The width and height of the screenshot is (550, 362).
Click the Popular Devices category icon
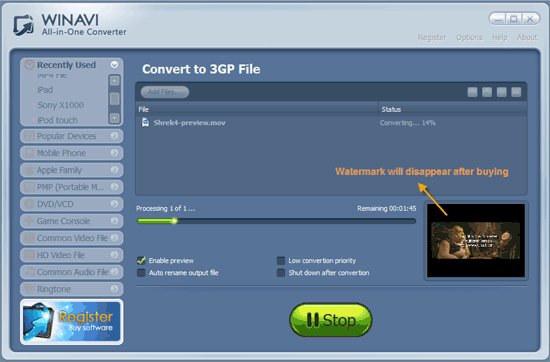pos(29,136)
